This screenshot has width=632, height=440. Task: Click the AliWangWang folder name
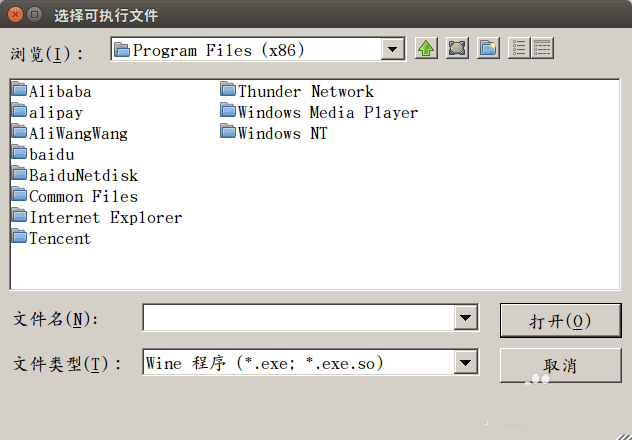point(78,134)
